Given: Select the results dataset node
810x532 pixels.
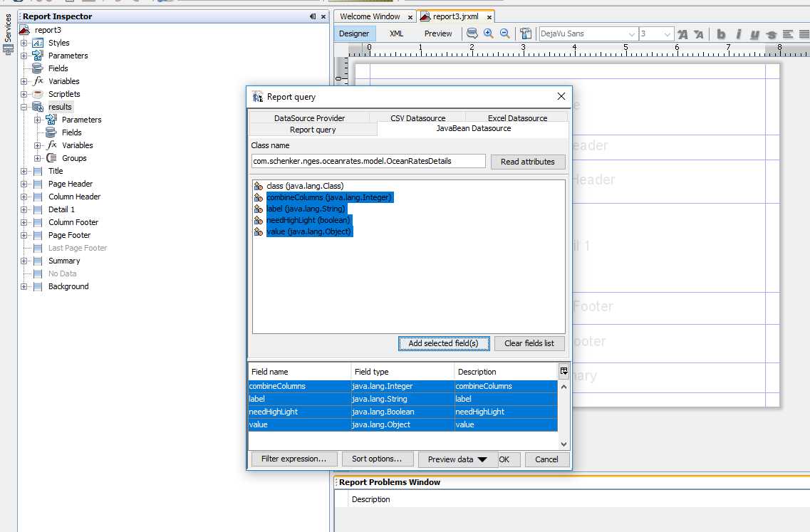Looking at the screenshot, I should 60,107.
